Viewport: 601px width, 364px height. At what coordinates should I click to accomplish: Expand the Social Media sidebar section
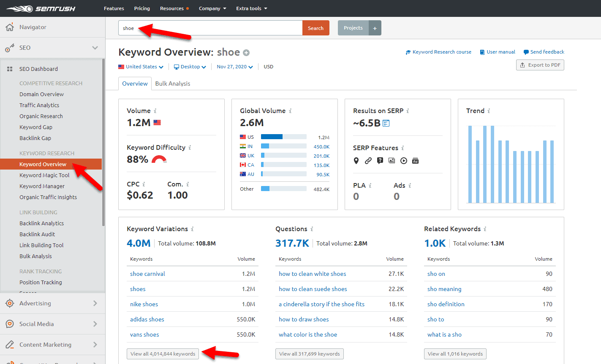95,324
